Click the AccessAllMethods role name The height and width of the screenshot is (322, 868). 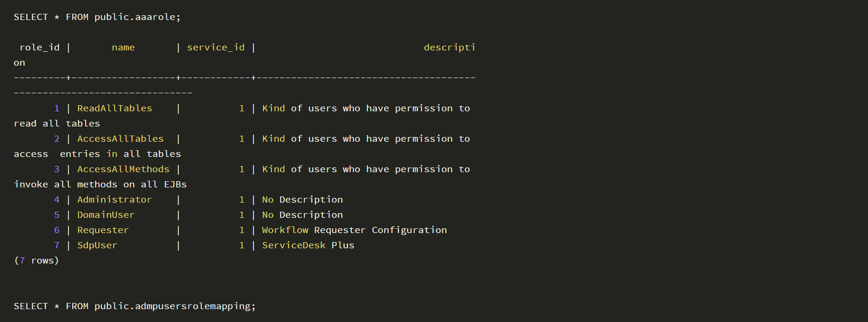pyautogui.click(x=123, y=169)
